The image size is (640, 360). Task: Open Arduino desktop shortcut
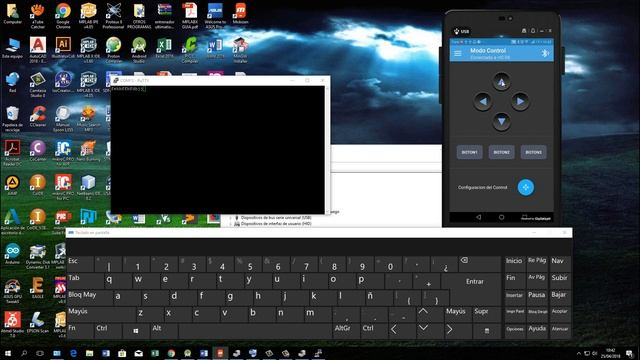[x=12, y=253]
